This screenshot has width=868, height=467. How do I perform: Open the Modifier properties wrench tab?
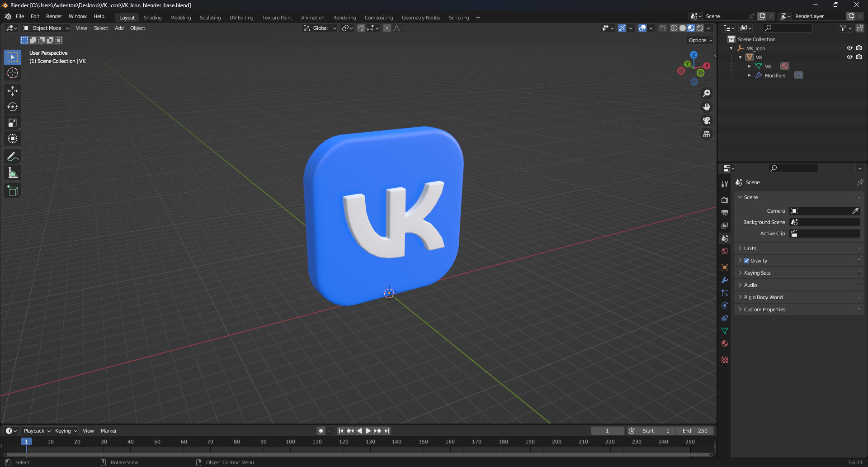[725, 280]
